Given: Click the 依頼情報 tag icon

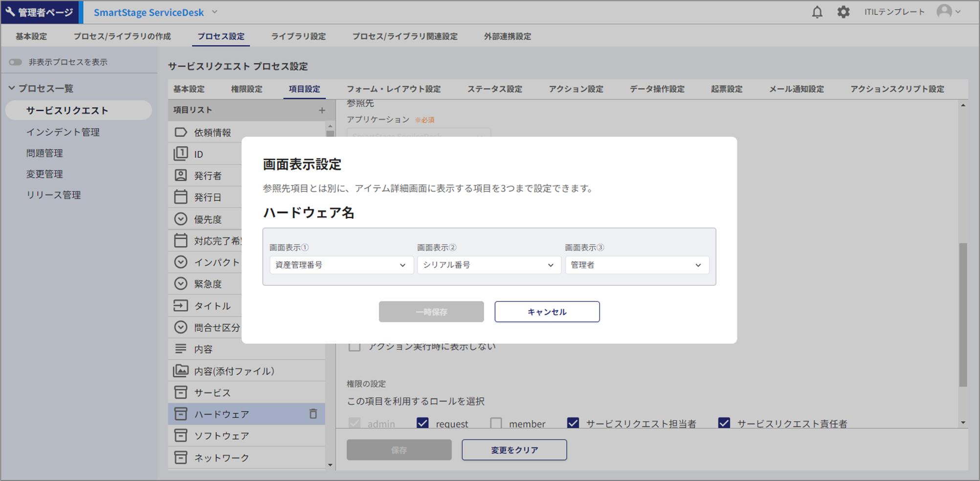Looking at the screenshot, I should (180, 132).
